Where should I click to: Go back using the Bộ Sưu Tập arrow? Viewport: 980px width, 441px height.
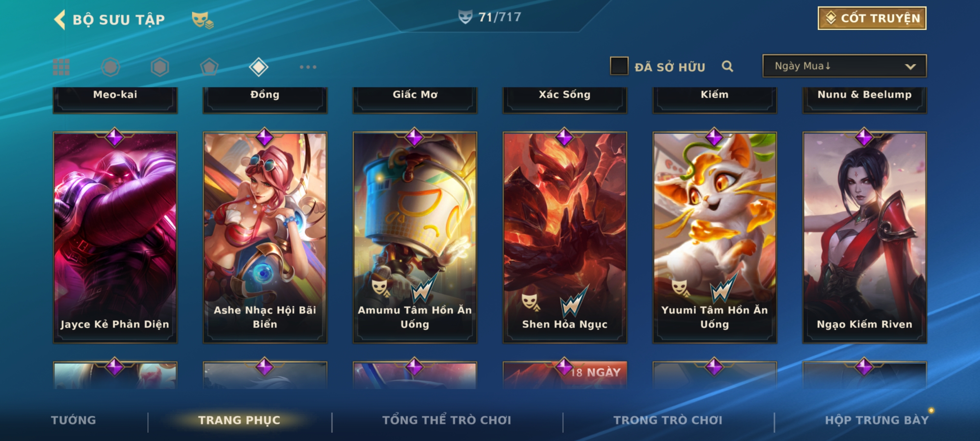pos(60,20)
